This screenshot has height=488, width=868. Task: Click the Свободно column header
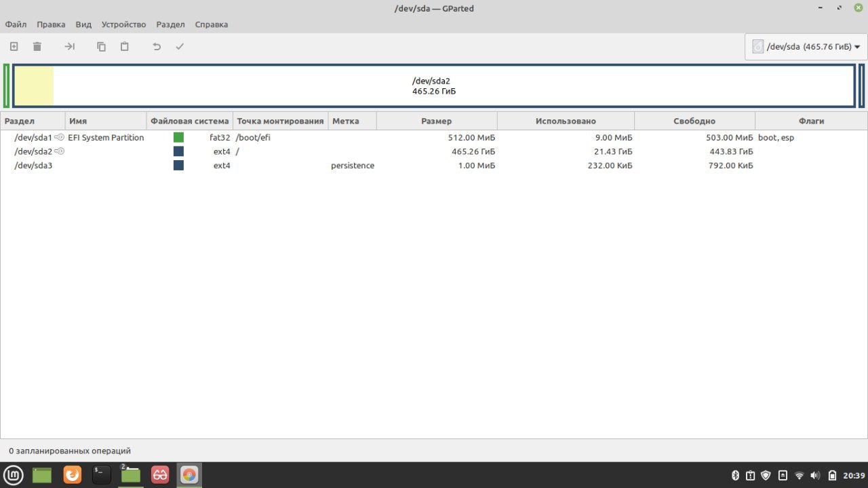pos(694,121)
